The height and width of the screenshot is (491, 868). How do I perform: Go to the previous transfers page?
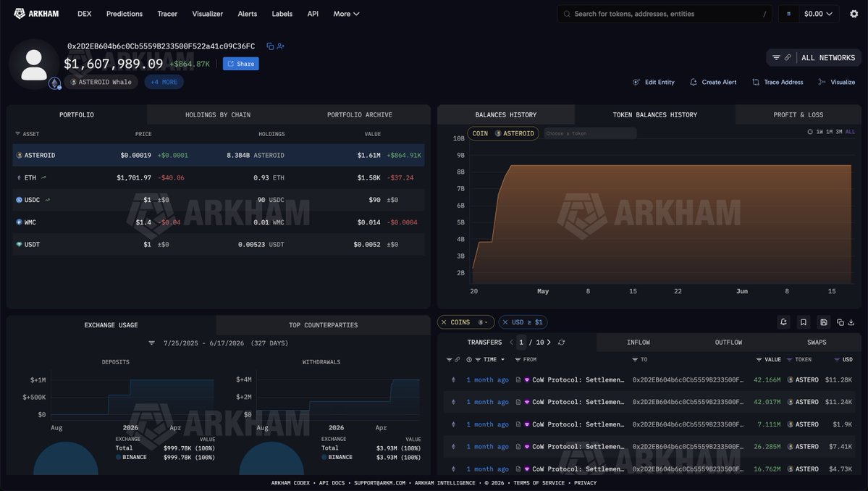click(x=512, y=343)
